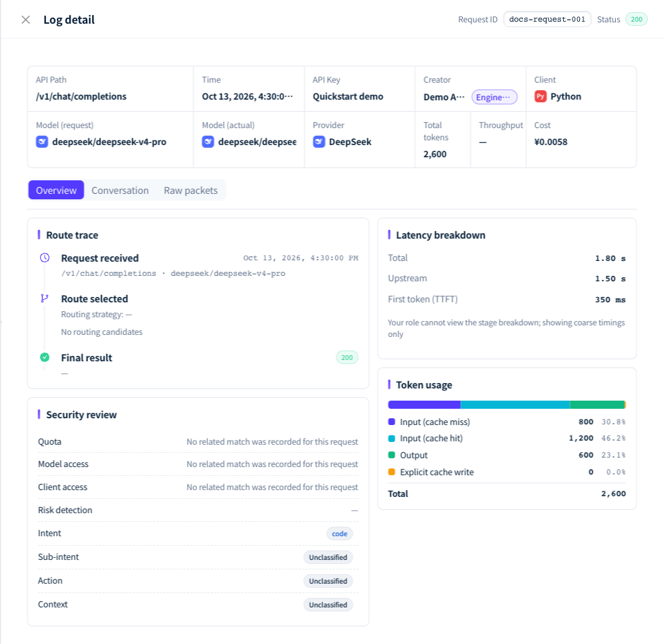Click the branch icon at Route selected
The image size is (664, 644).
tap(45, 298)
